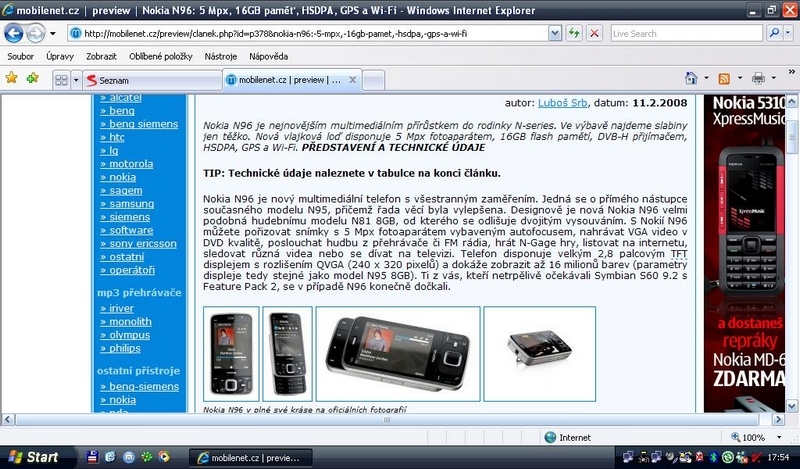Open the htc sidebar link

(112, 137)
